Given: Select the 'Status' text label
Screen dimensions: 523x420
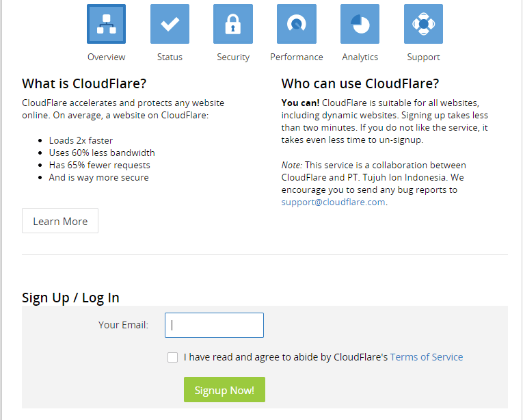Looking at the screenshot, I should click(170, 57).
